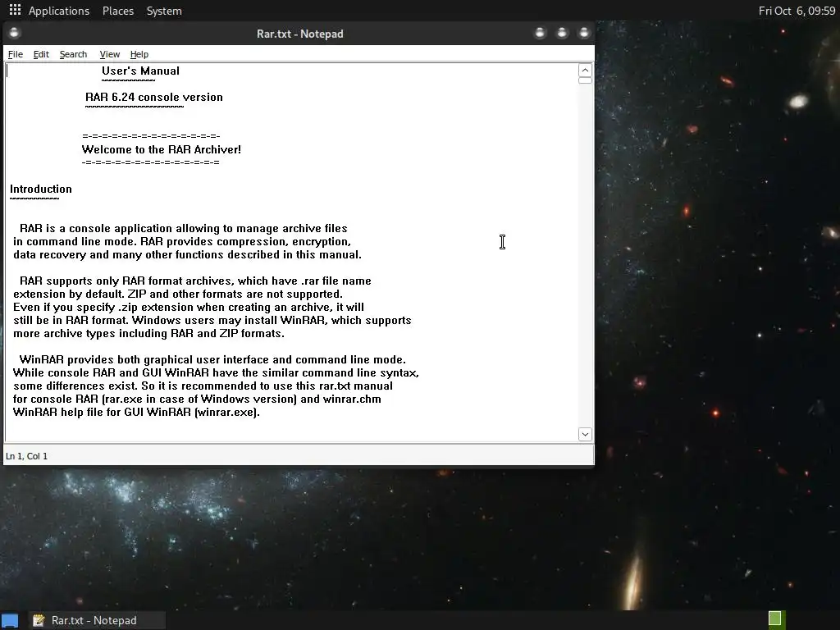Click the scroll up arrow in Notepad
The height and width of the screenshot is (630, 840).
(x=585, y=71)
